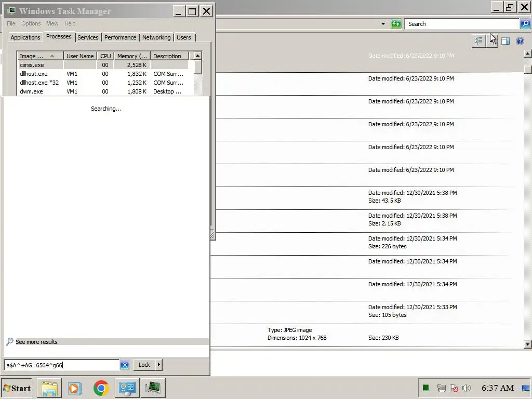Viewport: 532px width, 399px height.
Task: Sort by Memory column header
Action: click(x=132, y=56)
